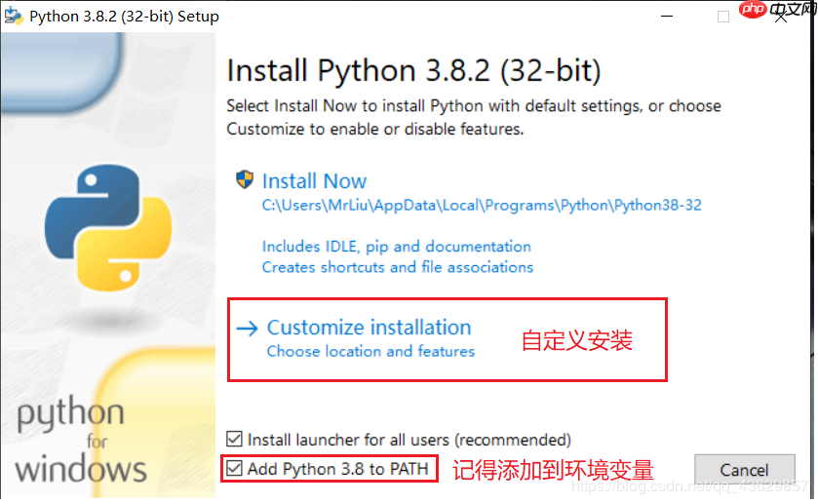The image size is (818, 504).
Task: Click the Python snake logo on left panel
Action: tap(108, 227)
